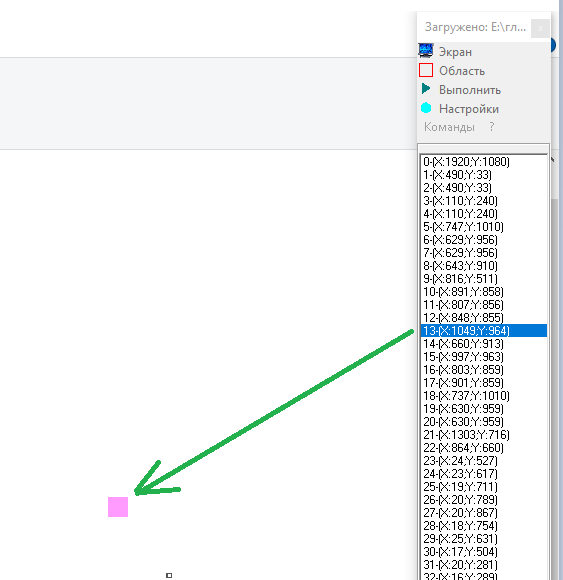
Task: Select highlighted entry 13-(X:1049;Y:964)
Action: click(x=483, y=331)
